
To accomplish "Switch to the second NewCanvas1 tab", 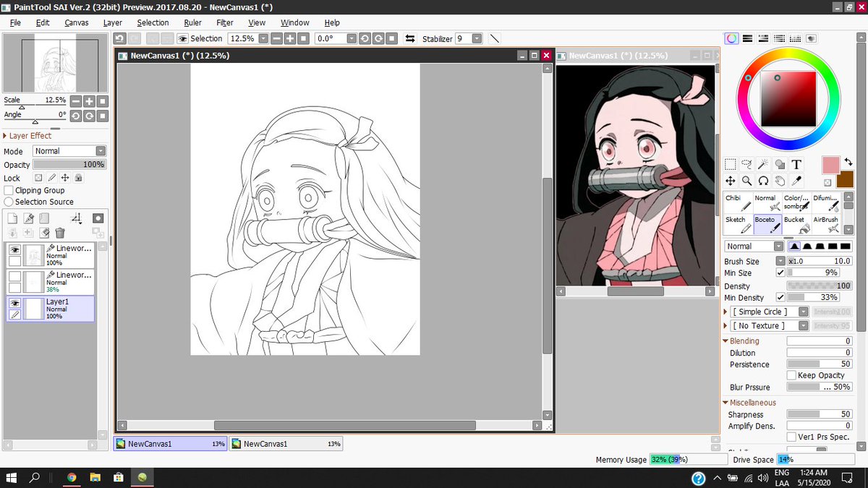I will tap(286, 444).
